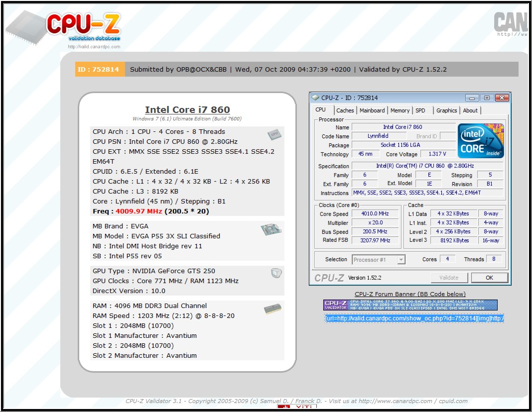Click the Cores count field showing 4

tap(447, 259)
